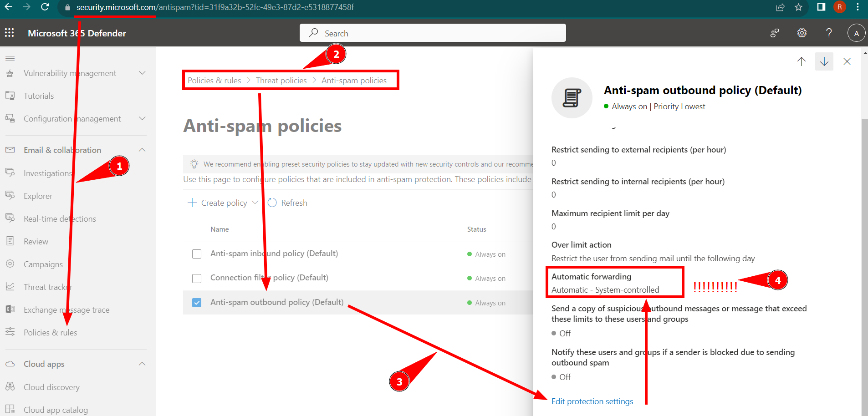This screenshot has width=868, height=416.
Task: Open account manager avatar A
Action: 856,33
